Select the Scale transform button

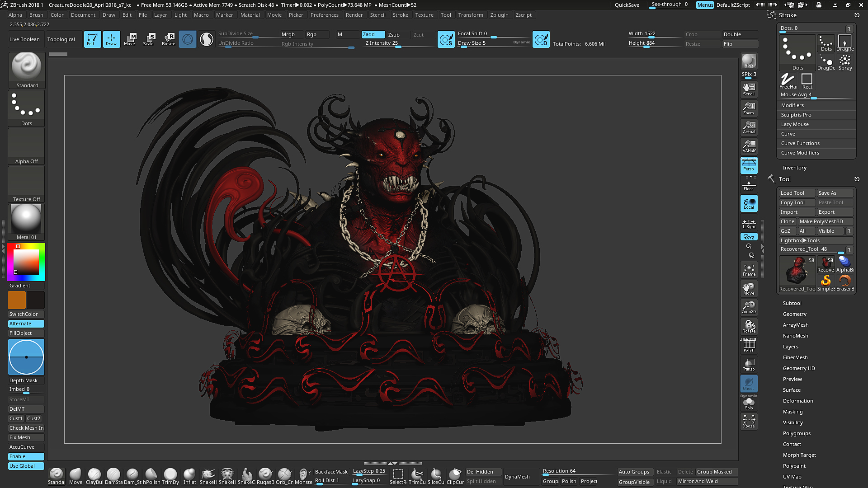(x=149, y=39)
